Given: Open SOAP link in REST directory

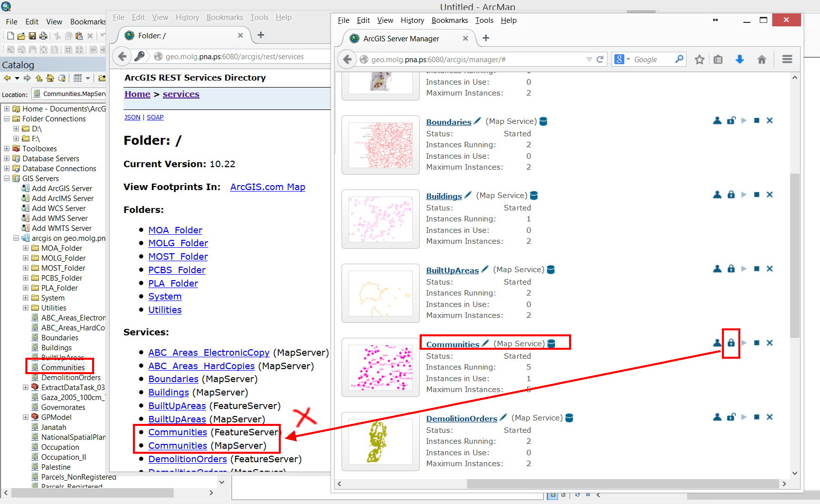Looking at the screenshot, I should [x=155, y=117].
